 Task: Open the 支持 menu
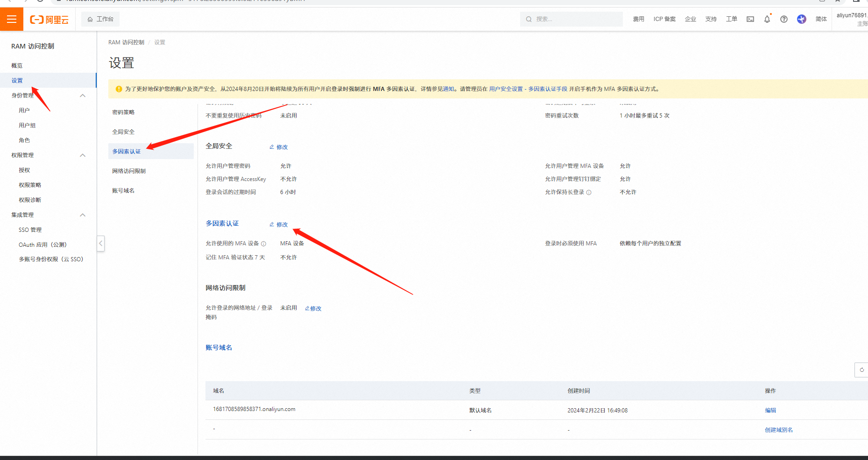click(x=711, y=19)
